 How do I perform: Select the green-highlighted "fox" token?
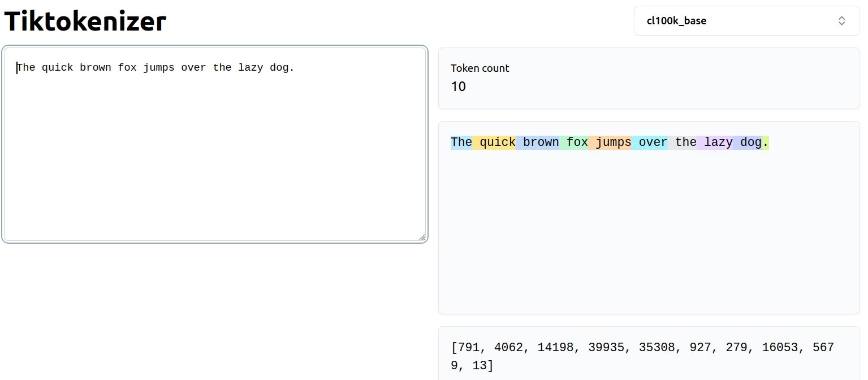[x=575, y=142]
